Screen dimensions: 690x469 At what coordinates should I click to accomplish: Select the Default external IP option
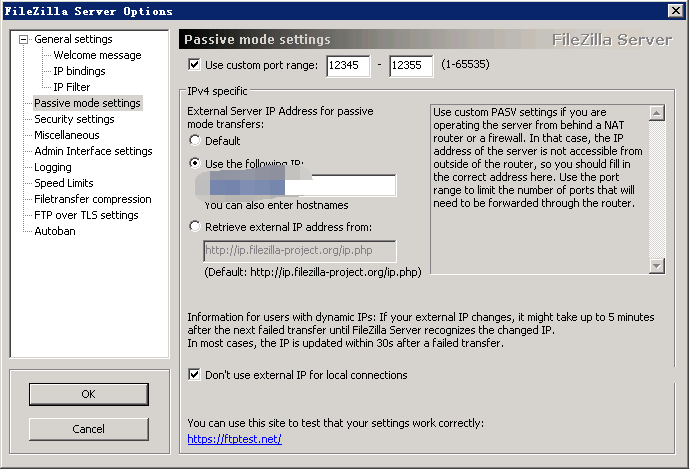point(195,140)
